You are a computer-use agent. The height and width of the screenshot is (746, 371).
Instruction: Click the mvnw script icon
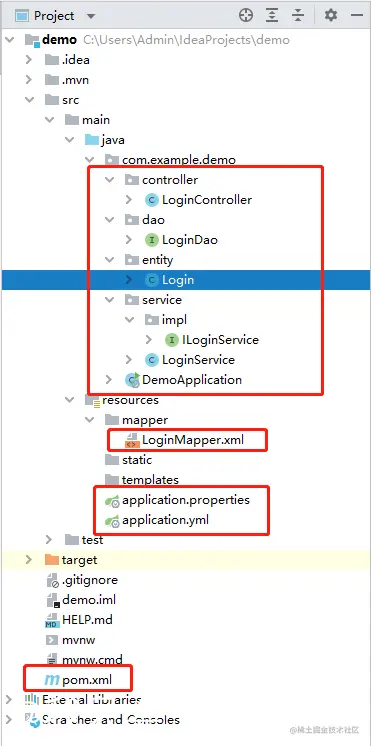pyautogui.click(x=52, y=640)
